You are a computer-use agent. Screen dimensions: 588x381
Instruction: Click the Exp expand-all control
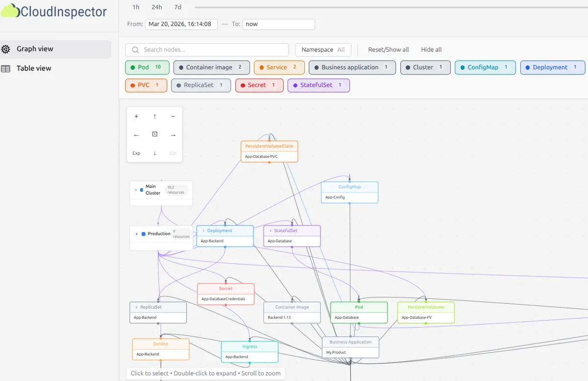click(136, 153)
